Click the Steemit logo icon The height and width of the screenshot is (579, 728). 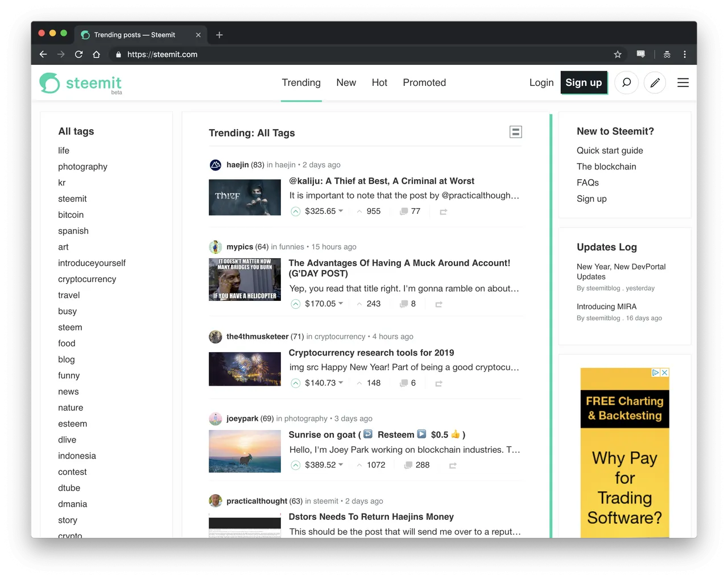tap(49, 83)
